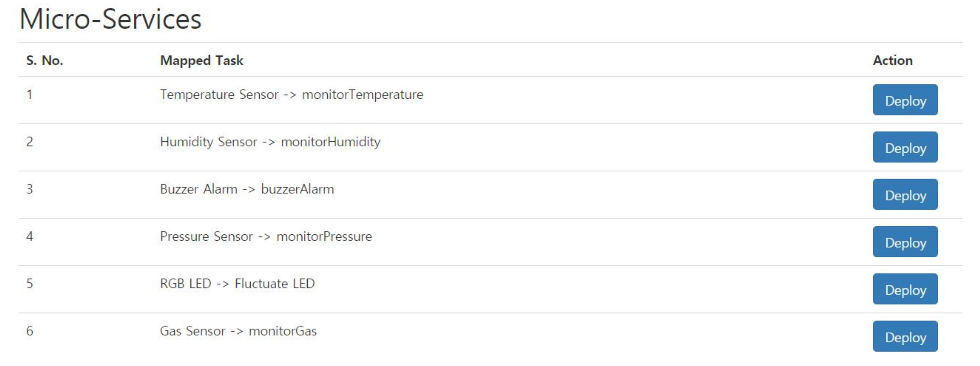
Task: Click the Mapped Task column header
Action: (x=201, y=60)
